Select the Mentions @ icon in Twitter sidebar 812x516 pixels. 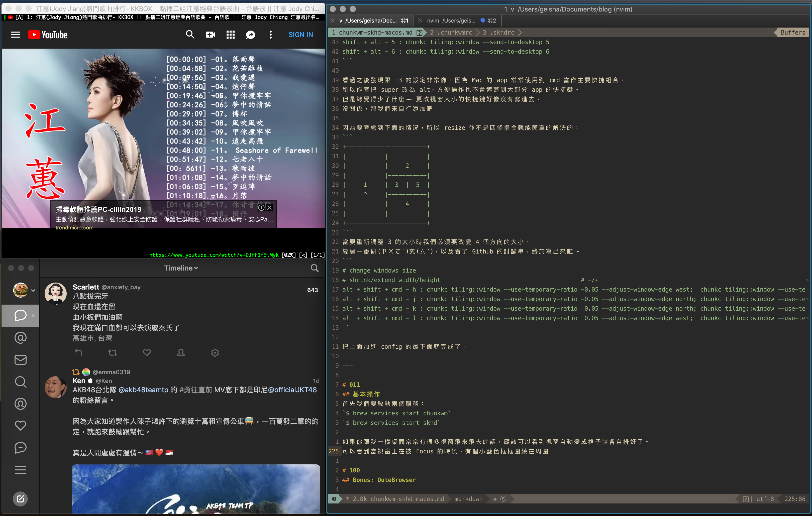[21, 337]
